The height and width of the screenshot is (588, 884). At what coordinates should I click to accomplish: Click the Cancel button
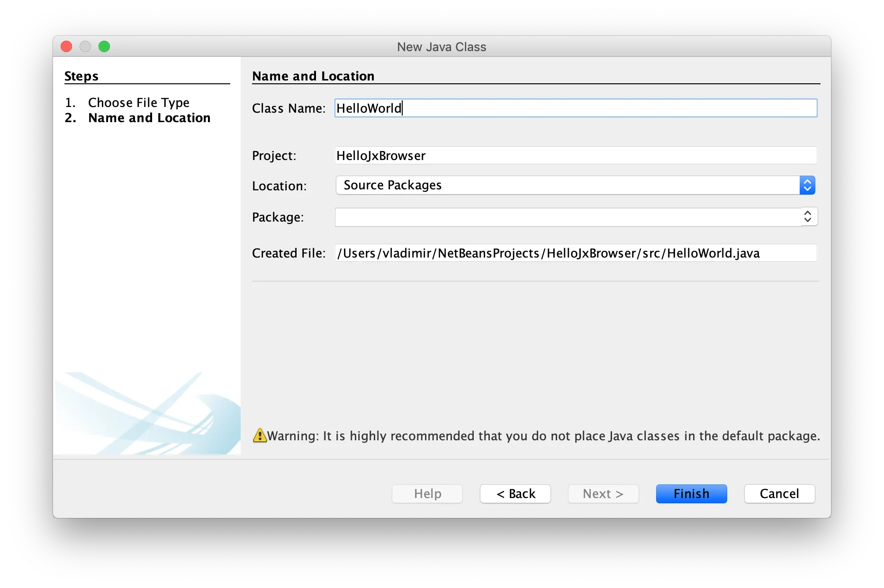point(779,494)
